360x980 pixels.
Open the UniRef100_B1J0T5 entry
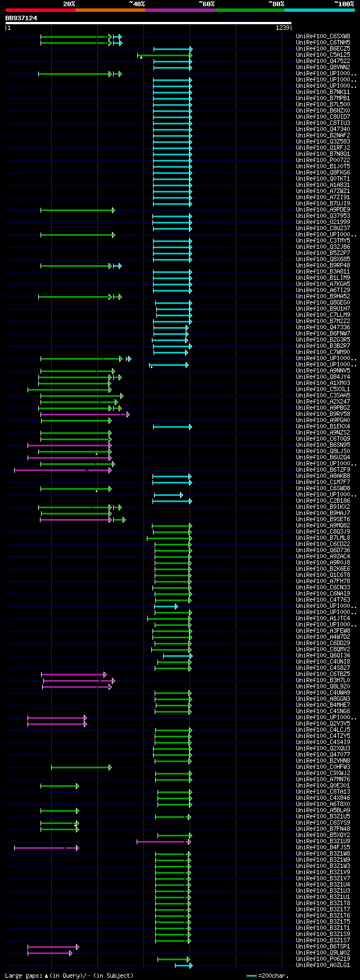pyautogui.click(x=323, y=167)
